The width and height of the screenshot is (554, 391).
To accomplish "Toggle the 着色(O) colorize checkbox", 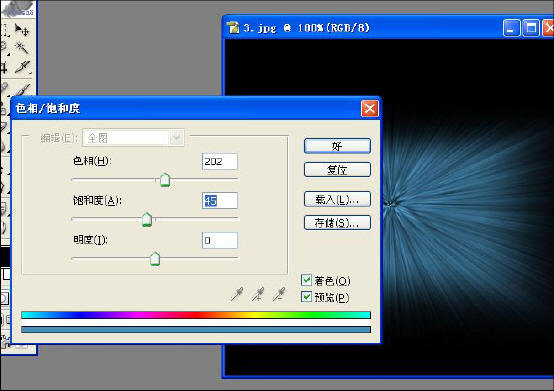I will [x=306, y=280].
